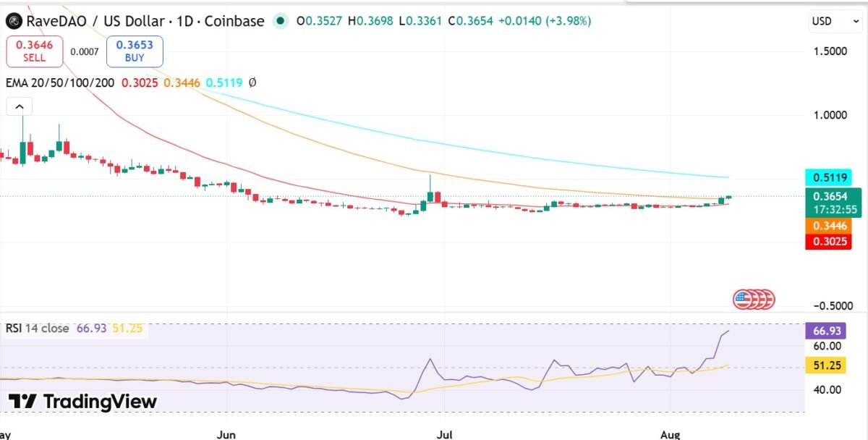Click the +0.0140 (+3.98%) change text
Image resolution: width=868 pixels, height=440 pixels.
point(546,22)
